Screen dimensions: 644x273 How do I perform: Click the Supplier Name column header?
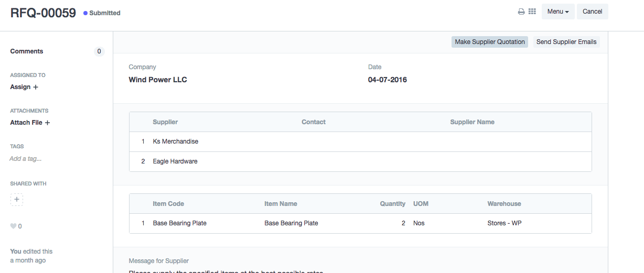472,122
